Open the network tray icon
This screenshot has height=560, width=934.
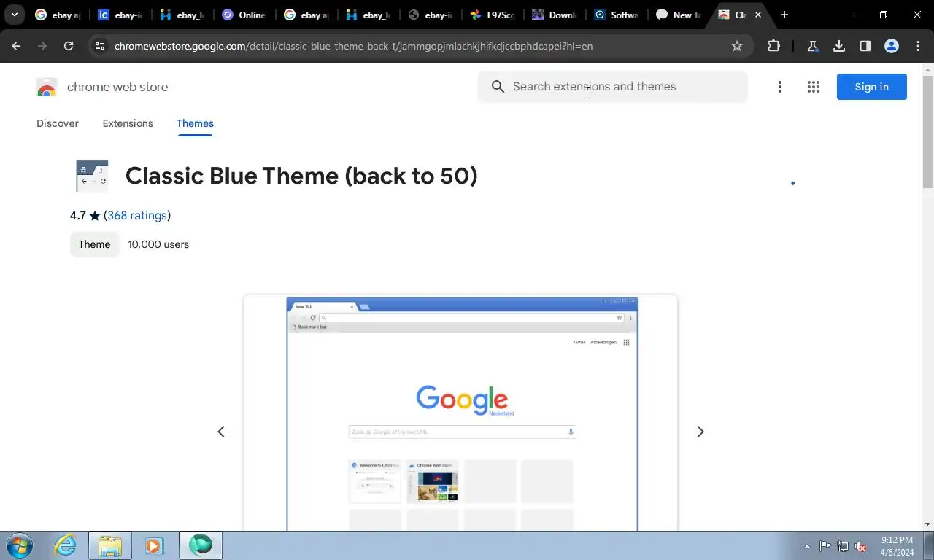(843, 546)
